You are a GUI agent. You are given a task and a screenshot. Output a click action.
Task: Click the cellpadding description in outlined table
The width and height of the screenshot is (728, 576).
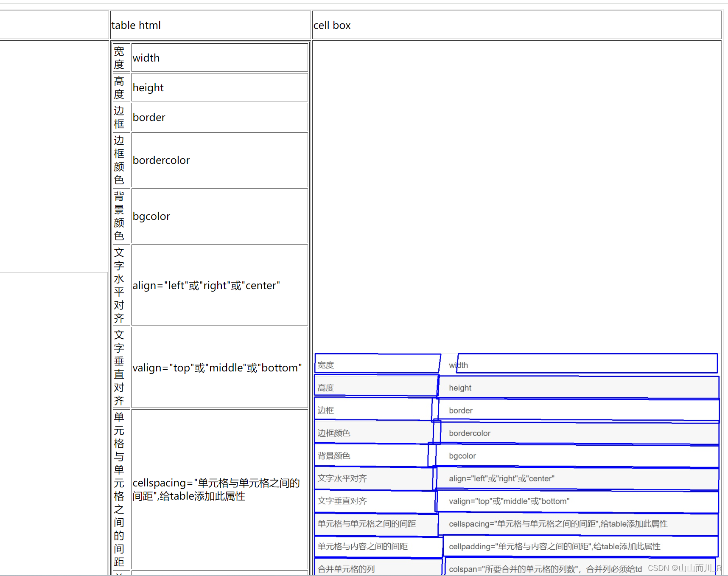pyautogui.click(x=555, y=546)
